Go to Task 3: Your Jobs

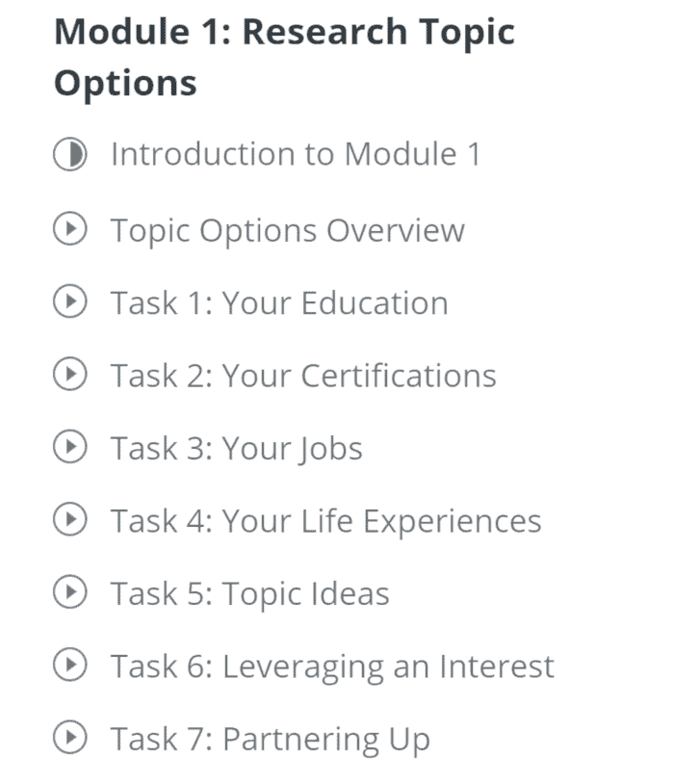pyautogui.click(x=237, y=449)
